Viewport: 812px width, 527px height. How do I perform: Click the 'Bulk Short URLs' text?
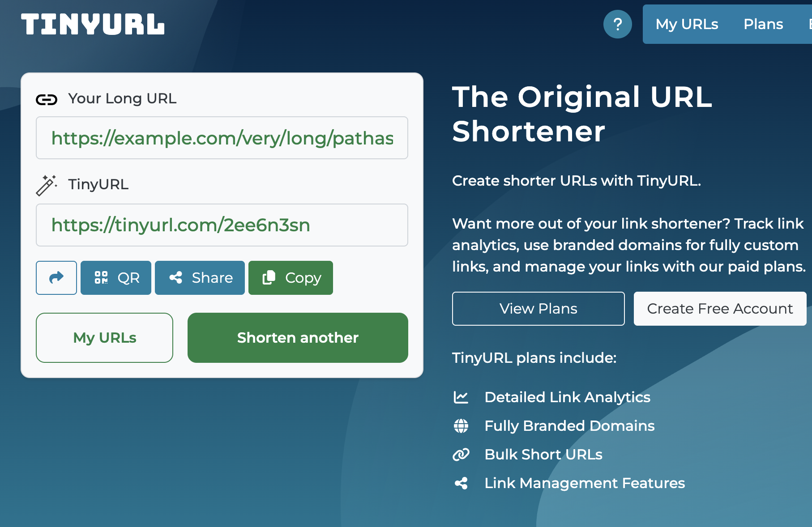click(543, 455)
